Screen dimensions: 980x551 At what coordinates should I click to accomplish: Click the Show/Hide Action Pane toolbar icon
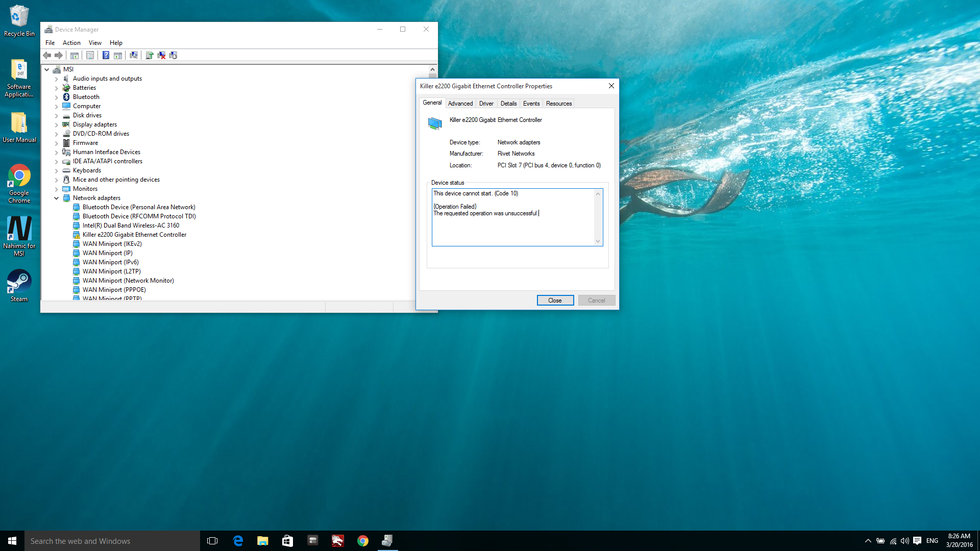click(x=118, y=55)
